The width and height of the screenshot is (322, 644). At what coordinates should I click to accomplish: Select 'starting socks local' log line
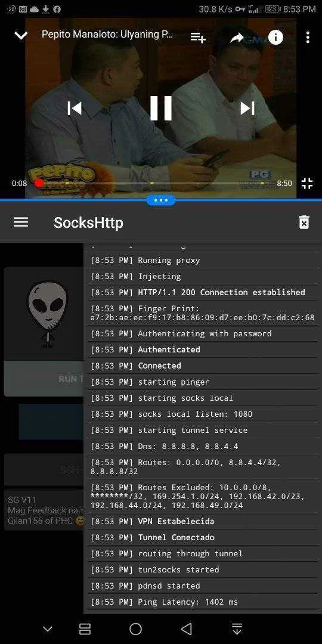(203, 398)
